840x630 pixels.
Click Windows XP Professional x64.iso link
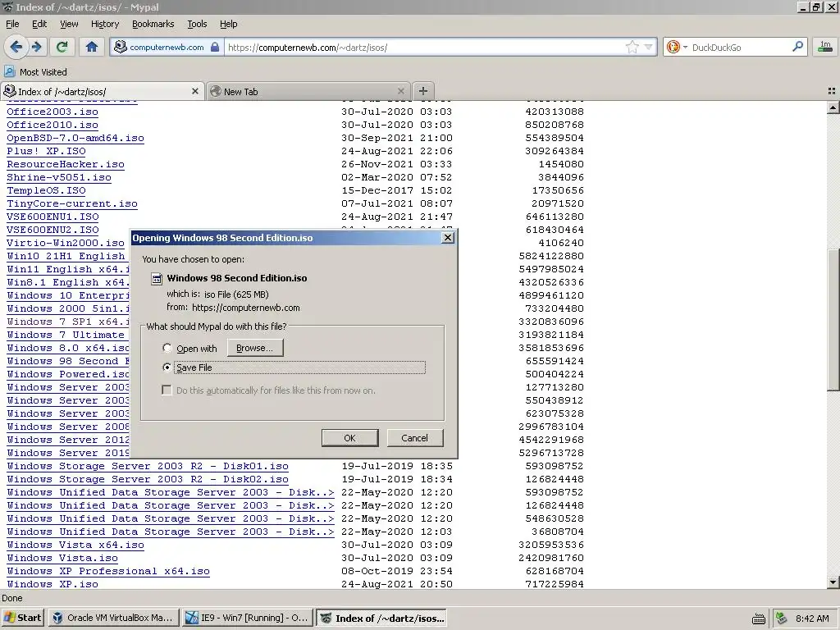(108, 571)
